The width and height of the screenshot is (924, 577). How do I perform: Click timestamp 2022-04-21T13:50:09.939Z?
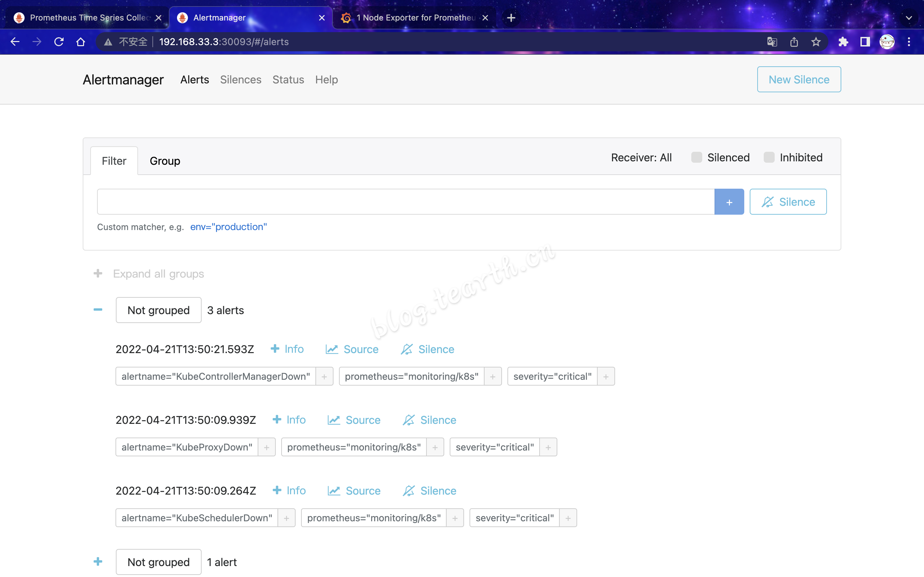pos(186,420)
